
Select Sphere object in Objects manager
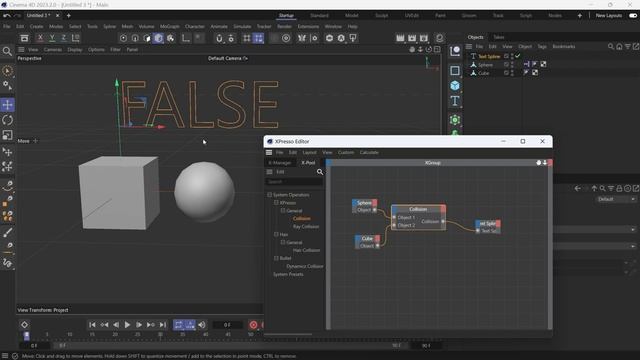485,65
